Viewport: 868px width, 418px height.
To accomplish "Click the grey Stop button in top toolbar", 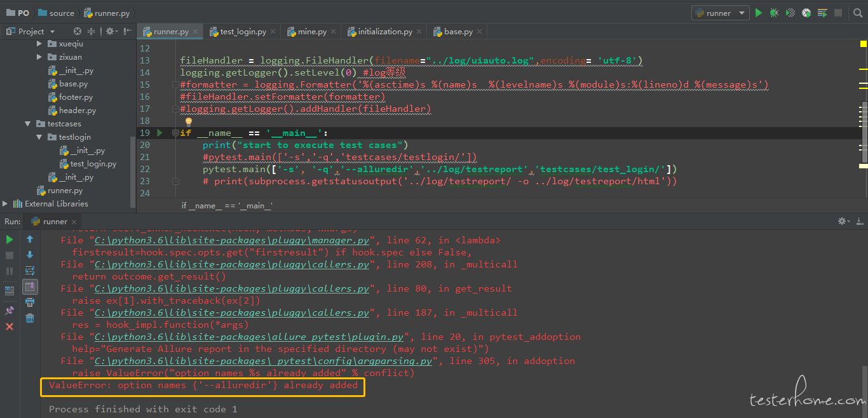I will (838, 13).
